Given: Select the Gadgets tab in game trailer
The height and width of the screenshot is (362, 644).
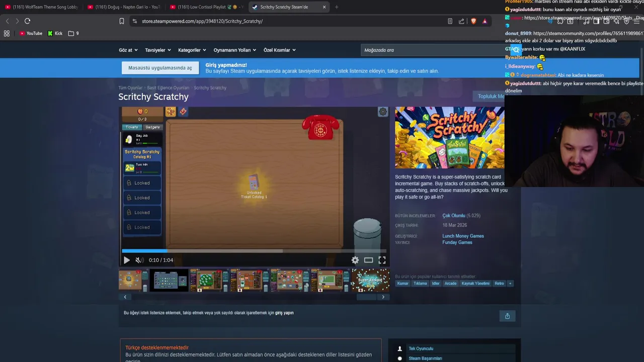Looking at the screenshot, I should point(152,127).
